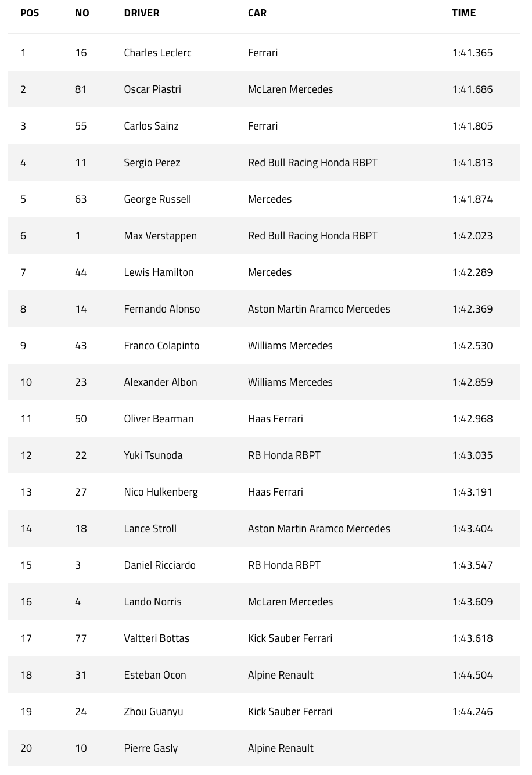Screen dimensions: 532x775
Task: Select George Russell driver name
Action: tap(157, 199)
